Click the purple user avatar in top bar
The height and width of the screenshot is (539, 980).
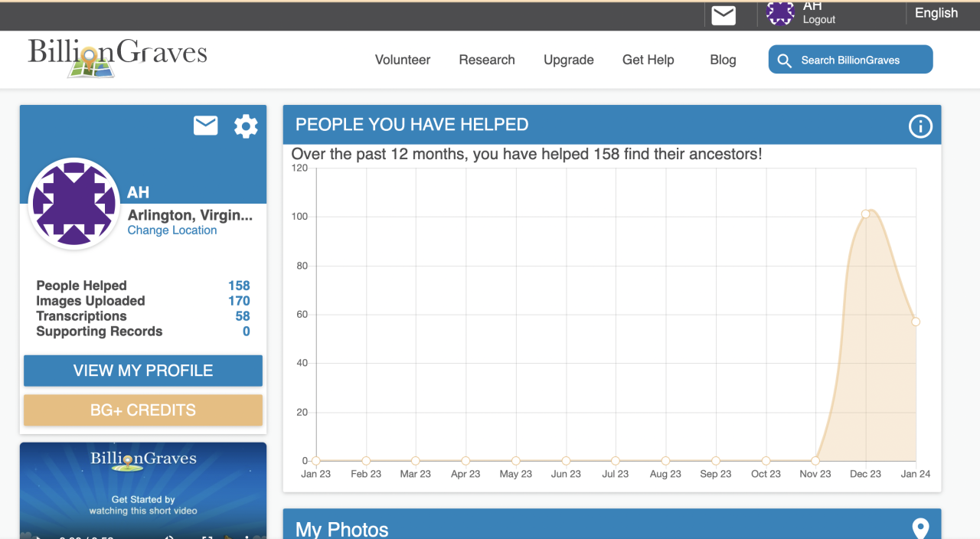[x=781, y=12]
